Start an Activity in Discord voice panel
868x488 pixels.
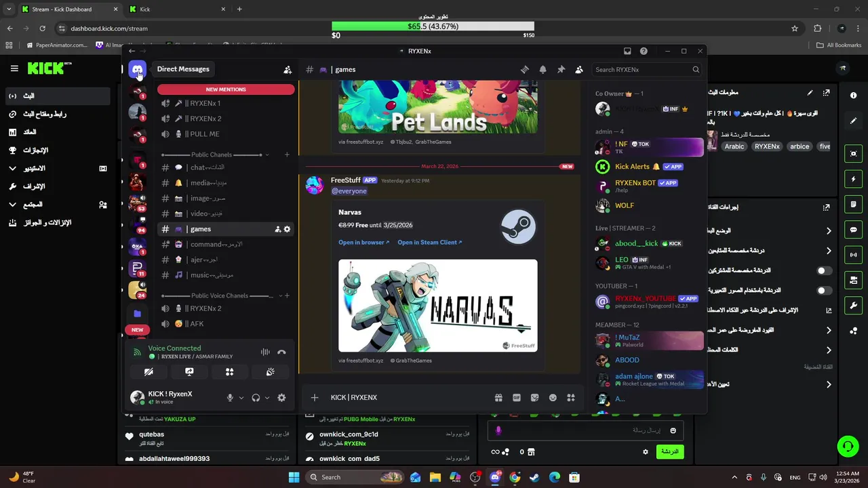coord(229,371)
